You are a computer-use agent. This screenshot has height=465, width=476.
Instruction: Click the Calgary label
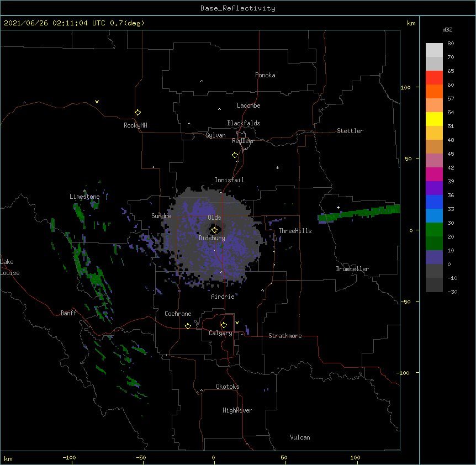[x=220, y=333]
